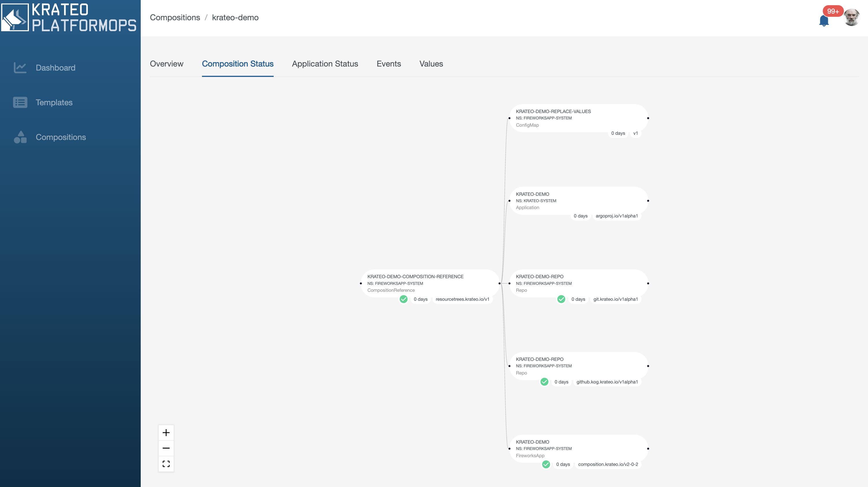
Task: Select KRATEO-DEMO Application node
Action: [x=578, y=201]
